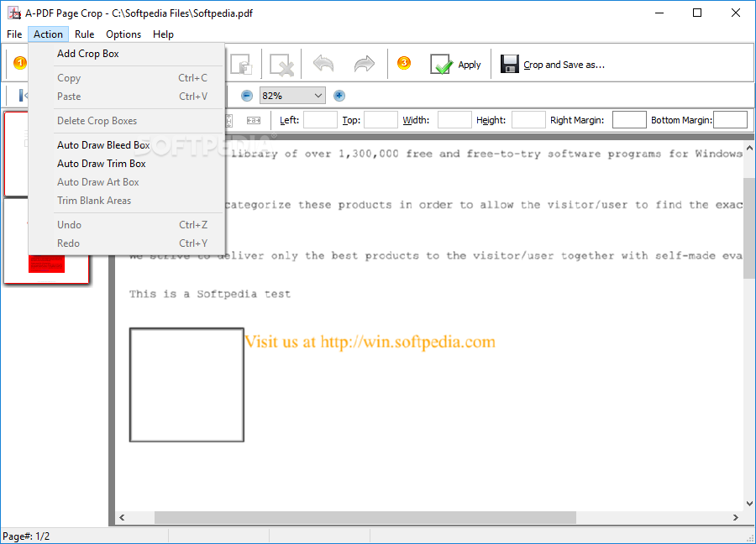Minimize the application window

(x=659, y=13)
